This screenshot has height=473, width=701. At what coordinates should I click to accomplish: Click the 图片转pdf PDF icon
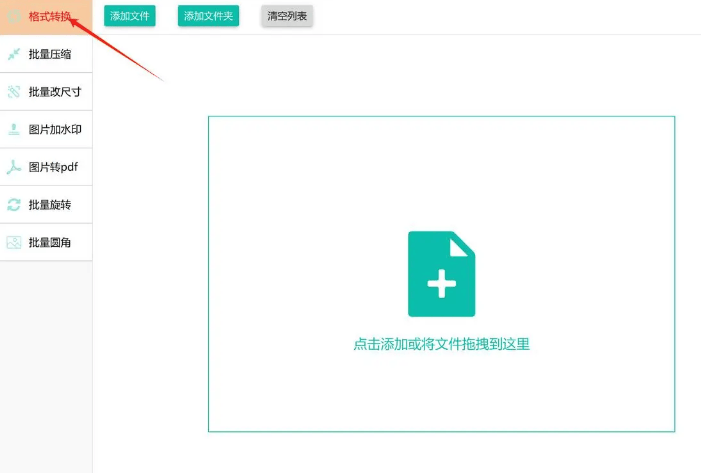(x=14, y=167)
